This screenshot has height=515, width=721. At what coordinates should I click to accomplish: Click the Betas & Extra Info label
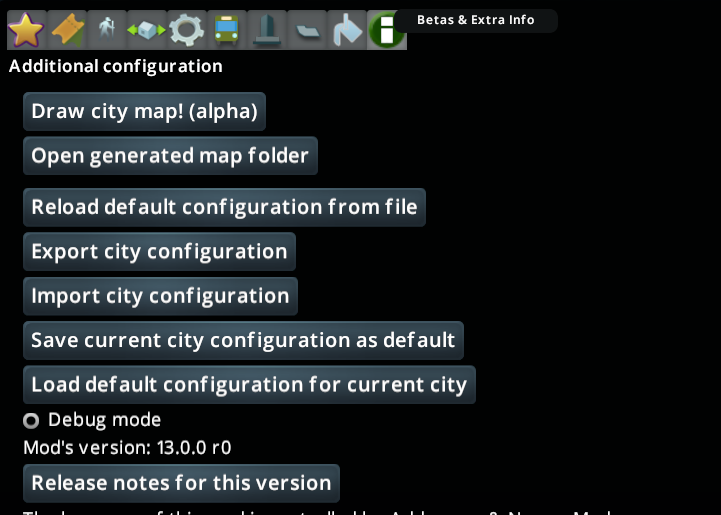[475, 20]
